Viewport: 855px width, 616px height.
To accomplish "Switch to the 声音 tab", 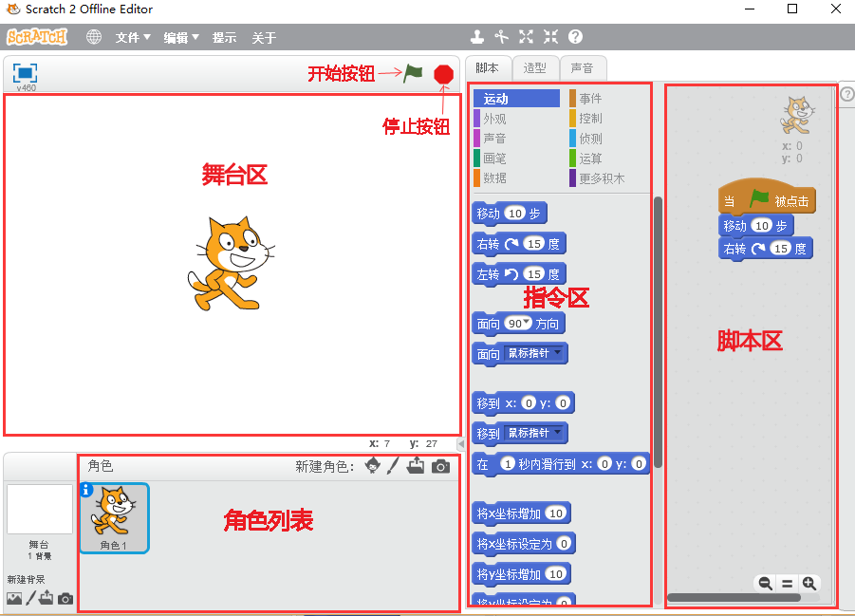I will pyautogui.click(x=583, y=68).
